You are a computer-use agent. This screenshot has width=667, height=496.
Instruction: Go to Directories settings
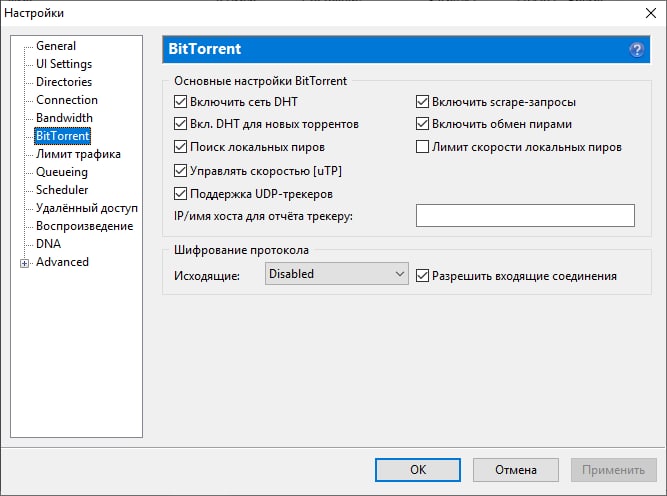point(64,82)
